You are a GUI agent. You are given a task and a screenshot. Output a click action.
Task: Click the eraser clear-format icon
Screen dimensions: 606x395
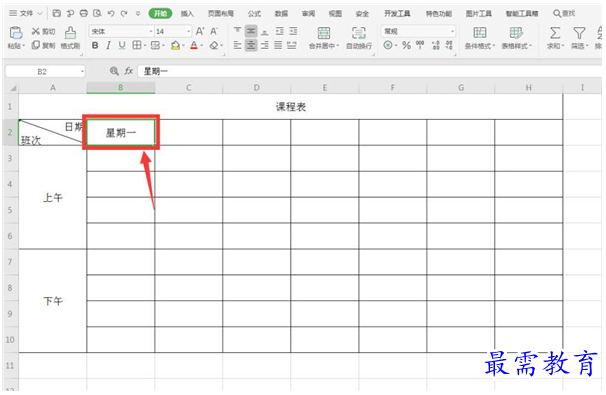point(214,46)
